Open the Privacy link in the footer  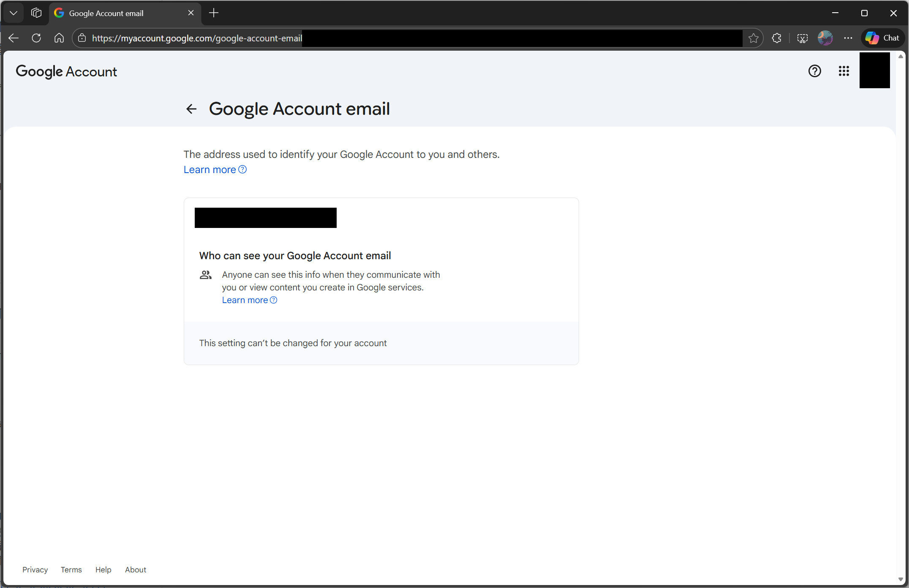point(35,569)
